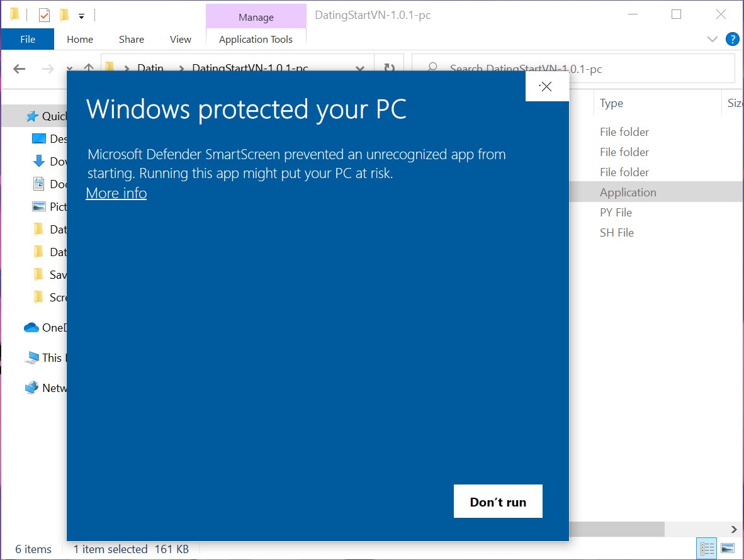Maximize the Explorer window
744x560 pixels.
(x=676, y=14)
